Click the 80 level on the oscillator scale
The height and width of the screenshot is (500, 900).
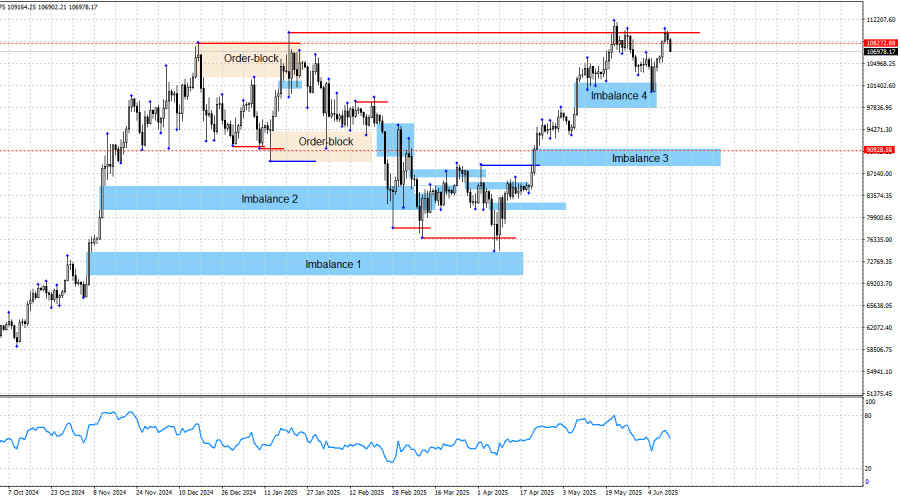[x=868, y=416]
